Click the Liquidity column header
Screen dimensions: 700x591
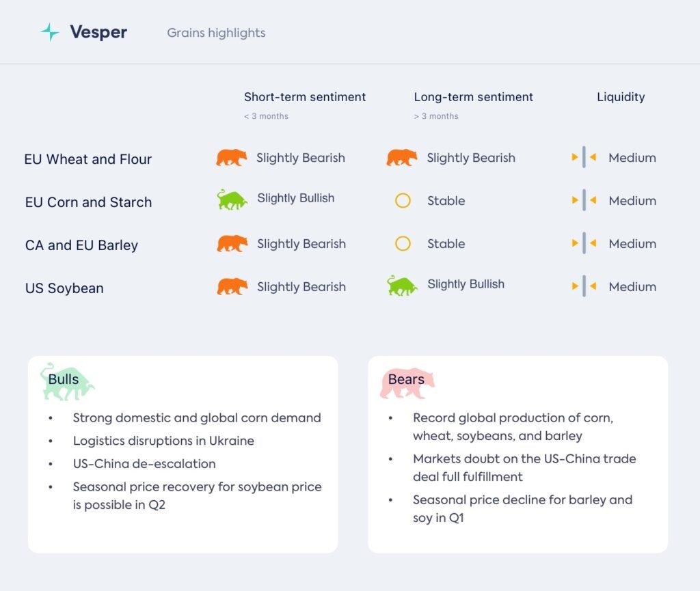coord(621,97)
